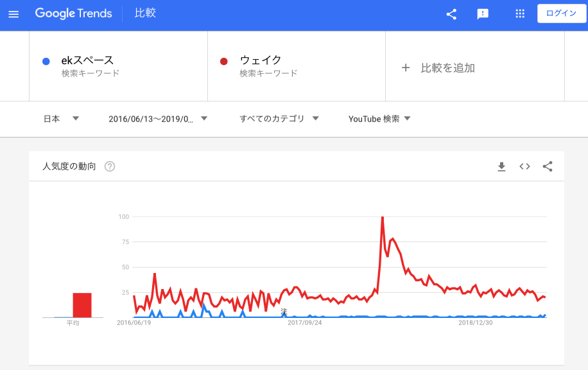Click the blue dot beside ekスペース
This screenshot has width=588, height=370.
(46, 62)
